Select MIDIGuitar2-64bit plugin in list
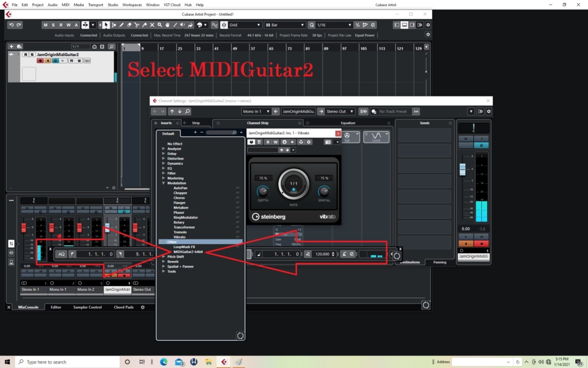The image size is (588, 368). click(x=188, y=251)
